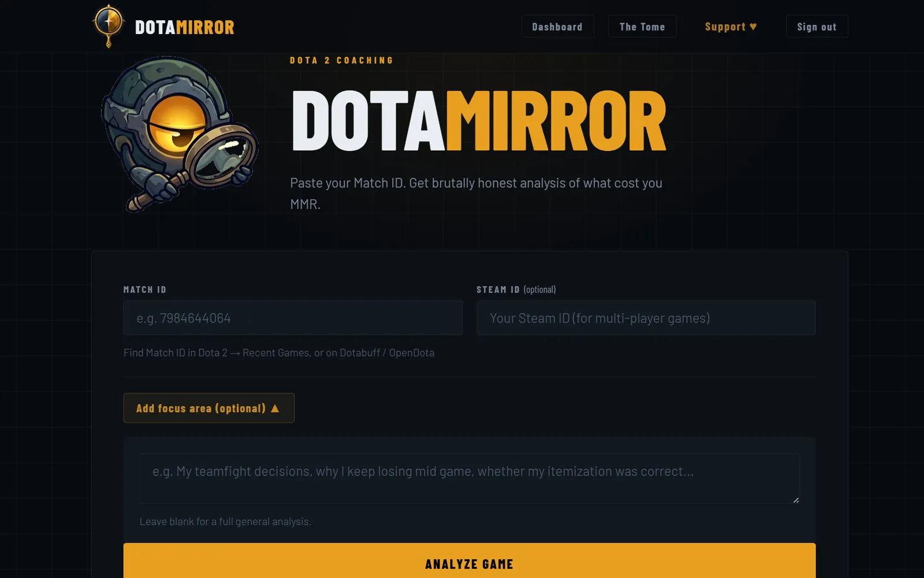Click the focus area text box

pos(470,479)
